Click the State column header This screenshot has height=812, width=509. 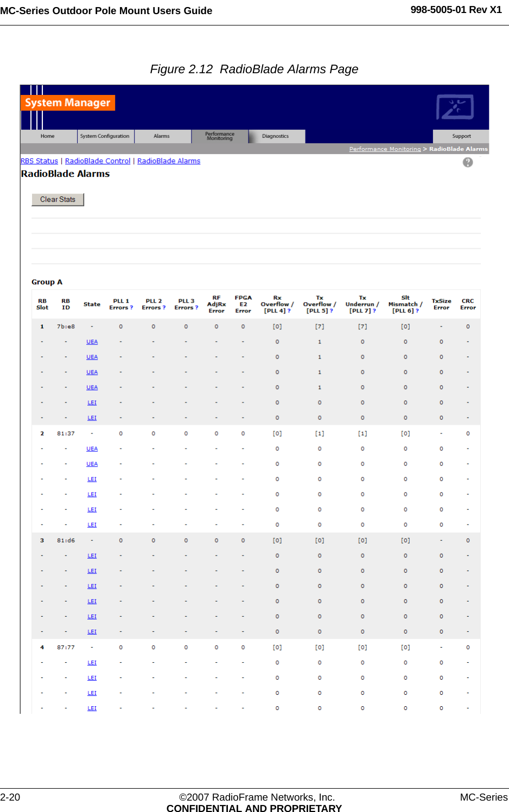tap(92, 304)
